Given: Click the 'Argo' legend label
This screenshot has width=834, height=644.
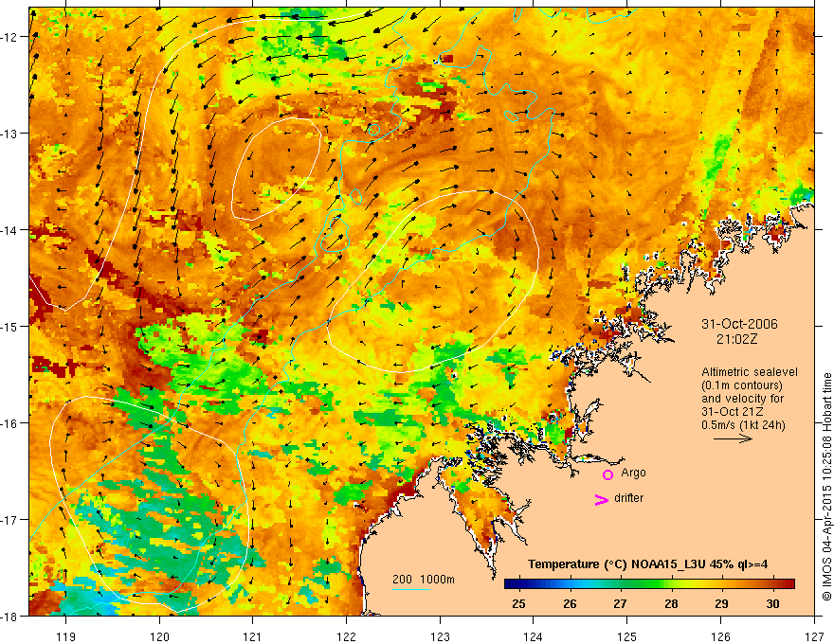Looking at the screenshot, I should point(633,473).
